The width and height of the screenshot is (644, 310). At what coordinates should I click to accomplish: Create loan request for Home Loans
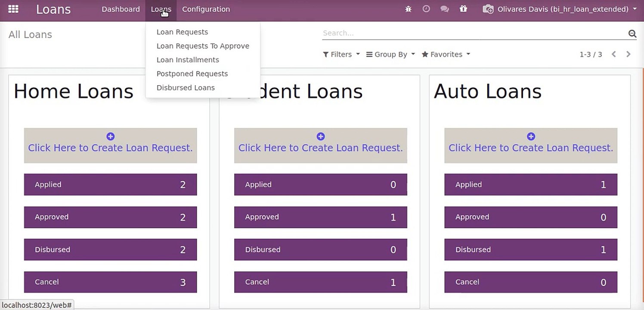tap(110, 146)
